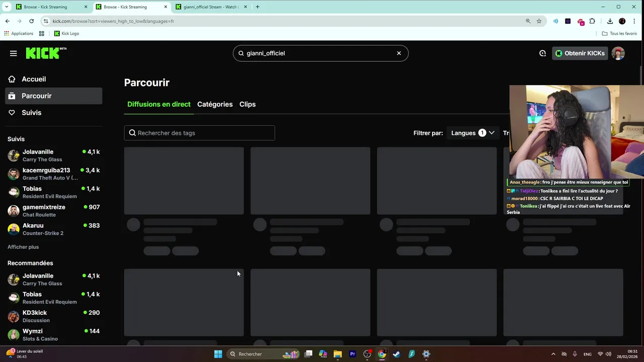Open File Explorer from taskbar

tap(338, 354)
